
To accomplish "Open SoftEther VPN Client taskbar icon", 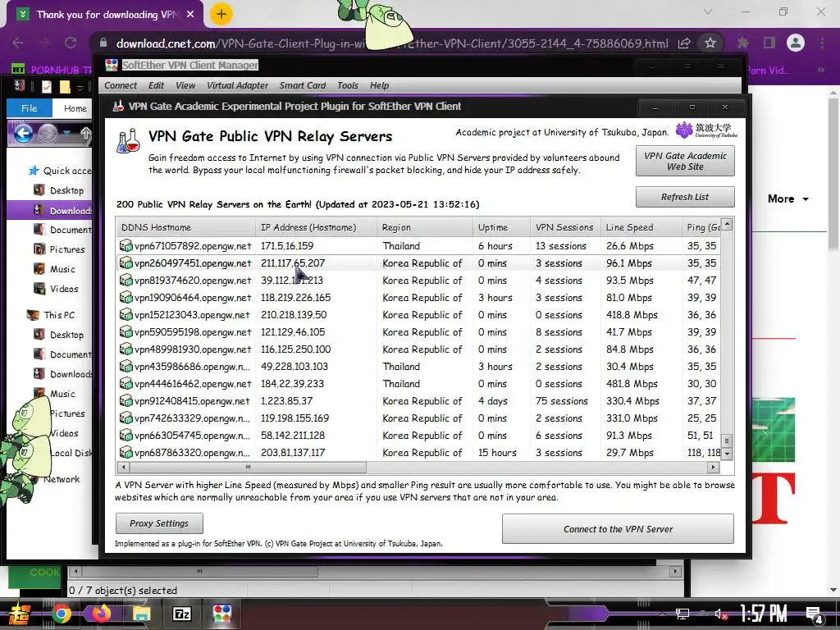I will pos(221,614).
